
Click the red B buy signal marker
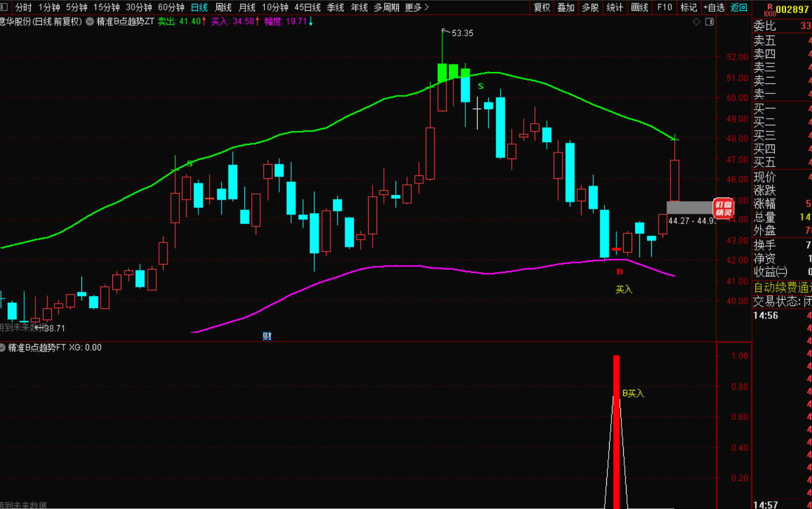619,272
